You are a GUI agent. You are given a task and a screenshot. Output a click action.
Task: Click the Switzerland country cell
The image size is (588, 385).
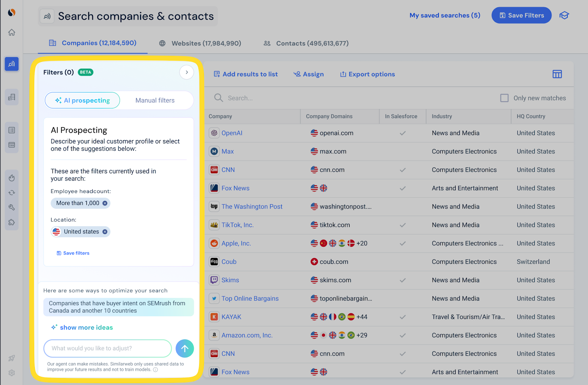[x=533, y=261]
